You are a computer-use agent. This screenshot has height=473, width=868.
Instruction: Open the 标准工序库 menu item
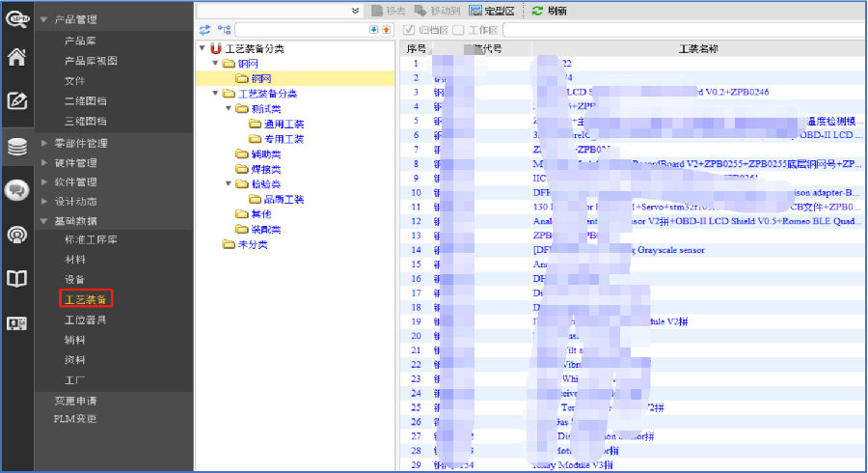coord(91,239)
